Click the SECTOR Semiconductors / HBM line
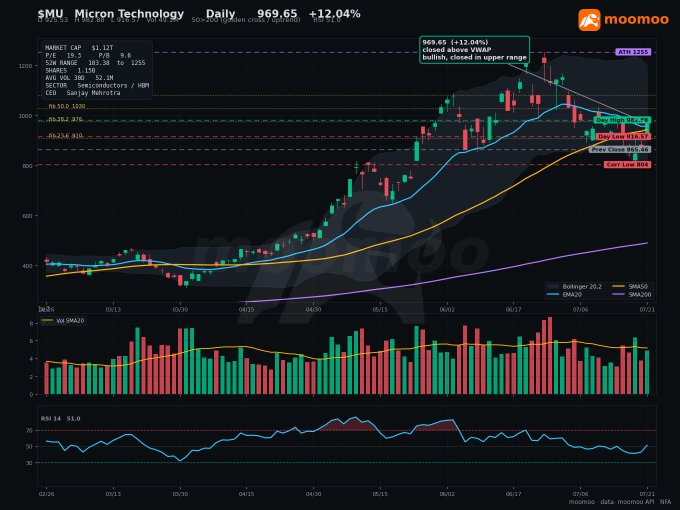Viewport: 680px width, 510px height. coord(97,85)
